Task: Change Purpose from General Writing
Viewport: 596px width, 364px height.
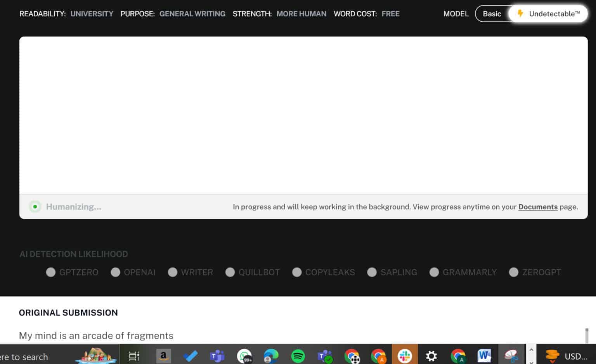Action: pos(192,14)
